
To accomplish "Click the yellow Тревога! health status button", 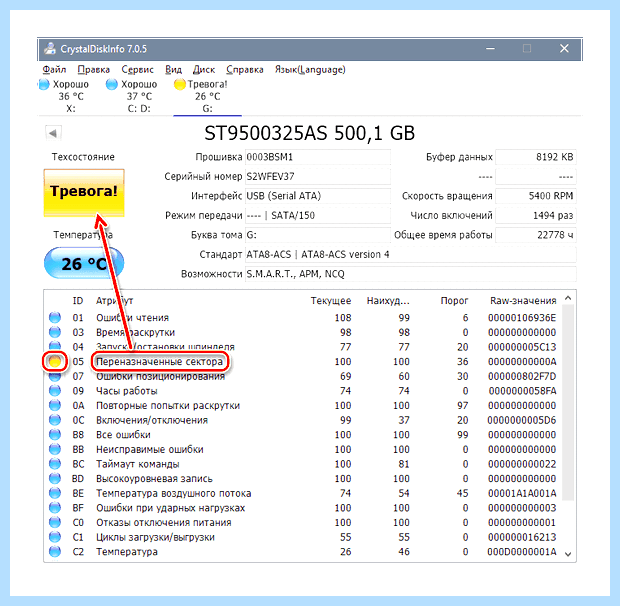I will tap(84, 193).
